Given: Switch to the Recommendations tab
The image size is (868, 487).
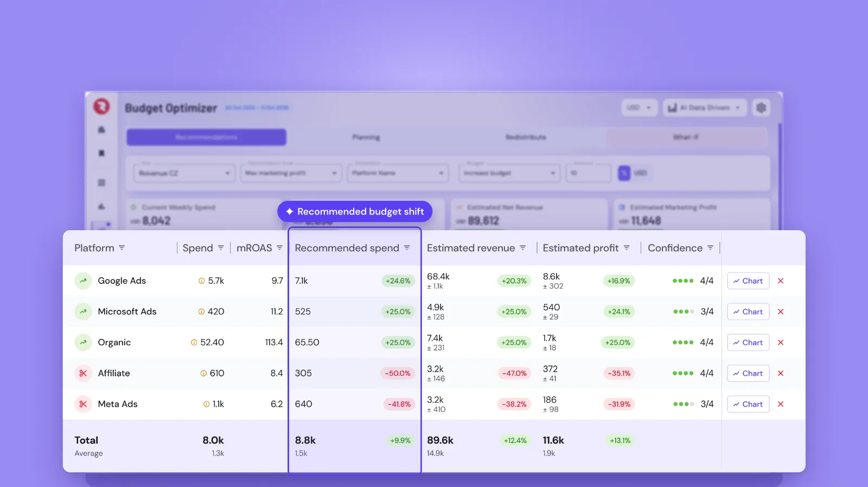Looking at the screenshot, I should (x=206, y=137).
